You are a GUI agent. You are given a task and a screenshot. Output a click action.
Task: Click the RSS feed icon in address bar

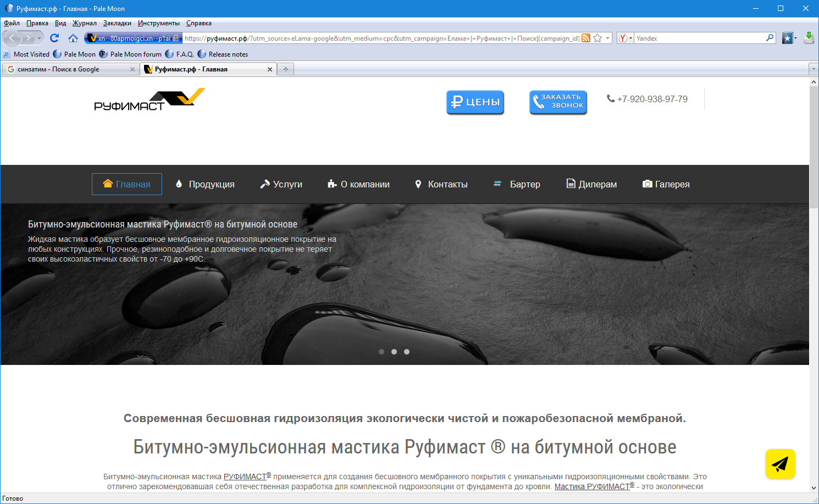pos(586,38)
